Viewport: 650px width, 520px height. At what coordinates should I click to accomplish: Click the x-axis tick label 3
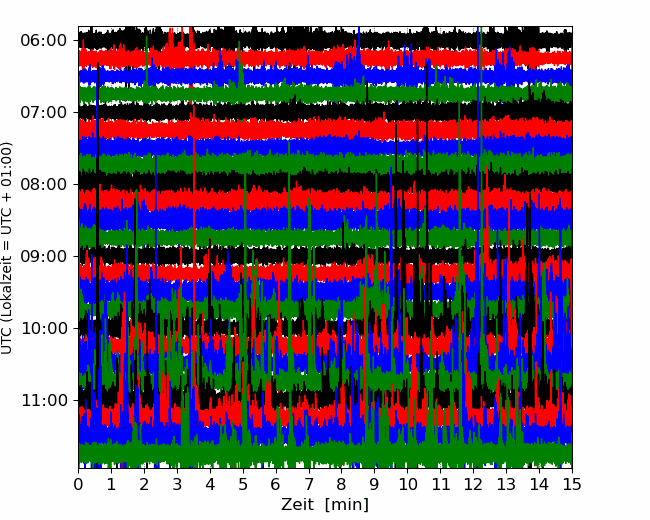[x=177, y=484]
